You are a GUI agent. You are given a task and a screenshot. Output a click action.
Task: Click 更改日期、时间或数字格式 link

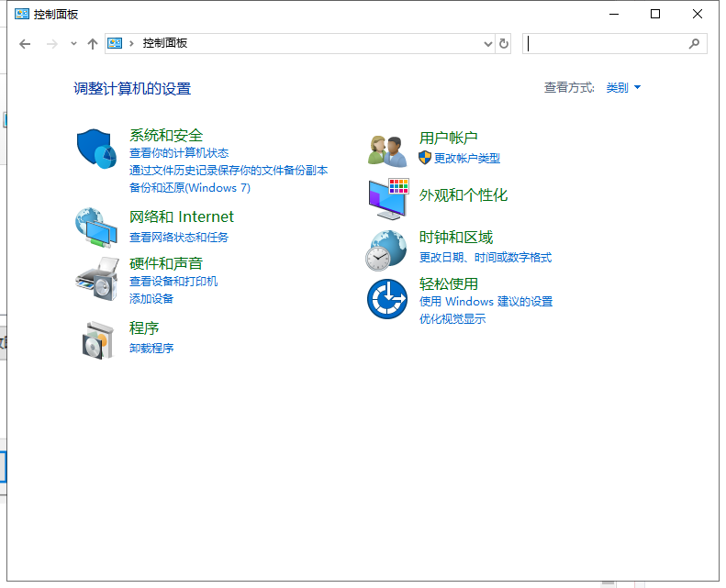486,258
